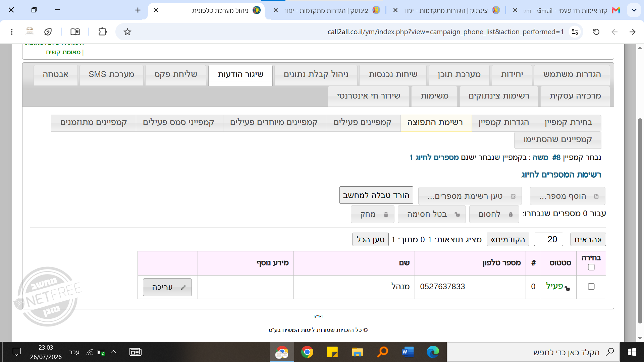Image resolution: width=644 pixels, height=362 pixels.
Task: Select the מרכזיה עסקית tab
Action: [575, 96]
